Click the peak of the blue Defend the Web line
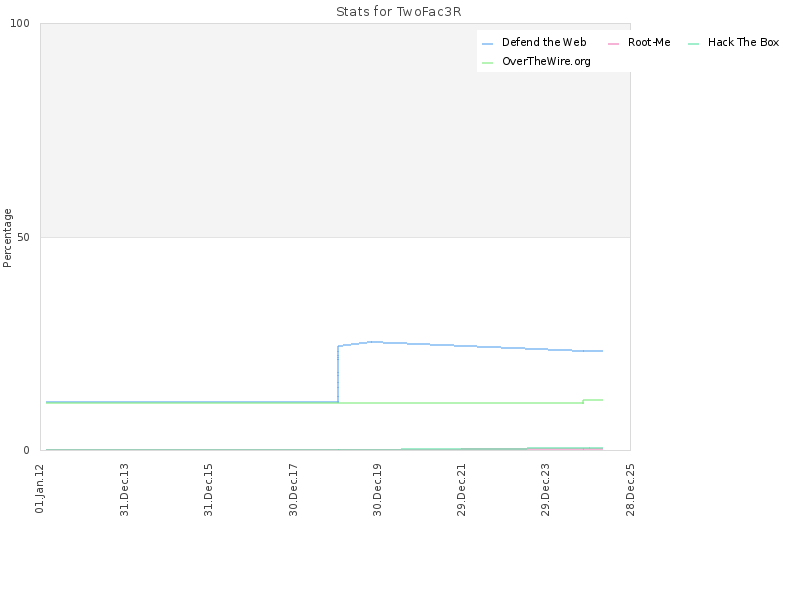The height and width of the screenshot is (600, 800). 374,342
